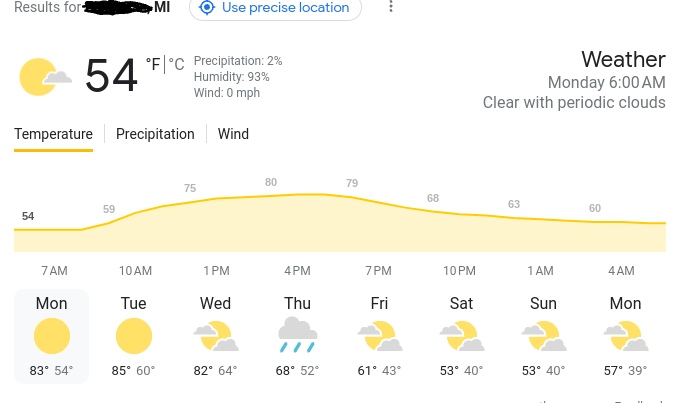Click the current conditions sun icon

pyautogui.click(x=45, y=77)
